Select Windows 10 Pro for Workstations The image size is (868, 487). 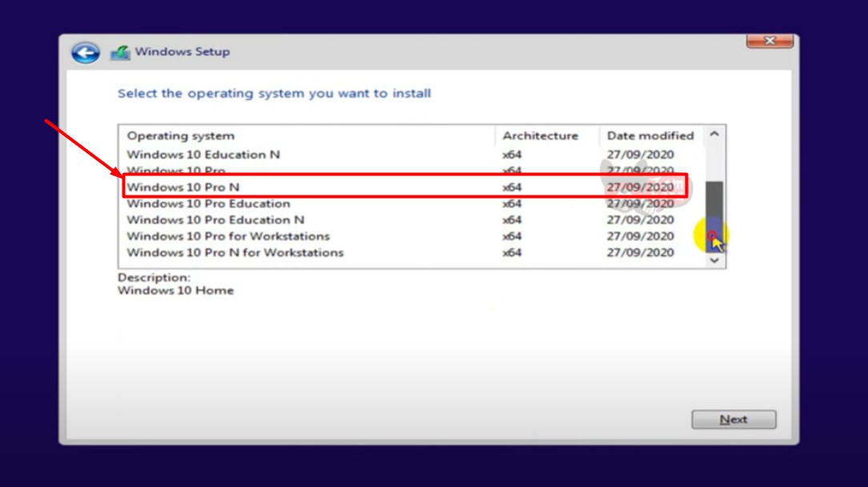click(412, 236)
